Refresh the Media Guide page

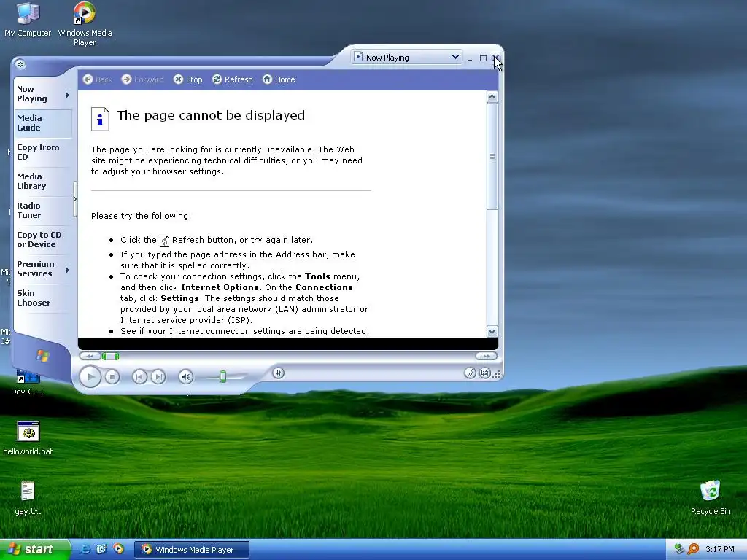[233, 79]
